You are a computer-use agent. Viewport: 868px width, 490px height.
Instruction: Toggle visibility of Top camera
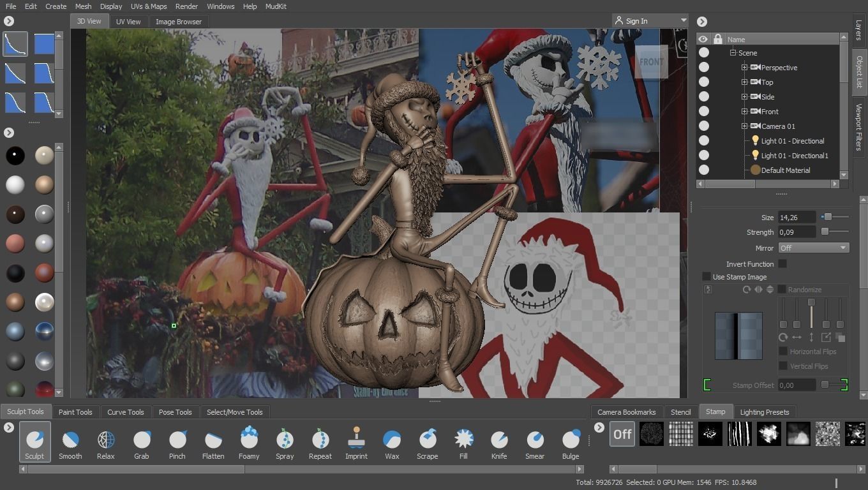[x=703, y=82]
